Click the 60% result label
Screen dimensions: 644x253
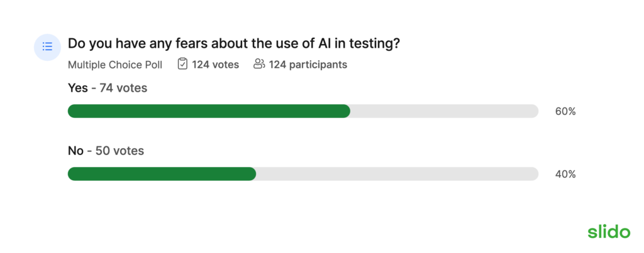565,112
